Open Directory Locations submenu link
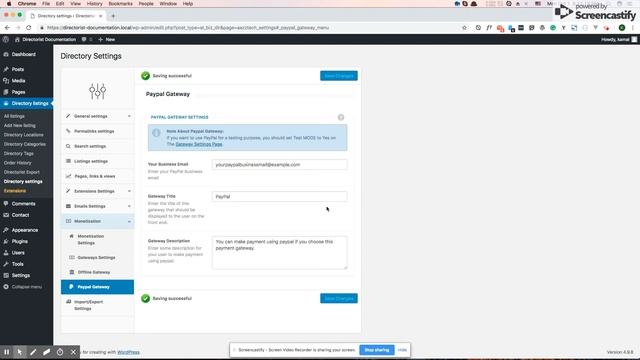The image size is (640, 360). pos(23,135)
